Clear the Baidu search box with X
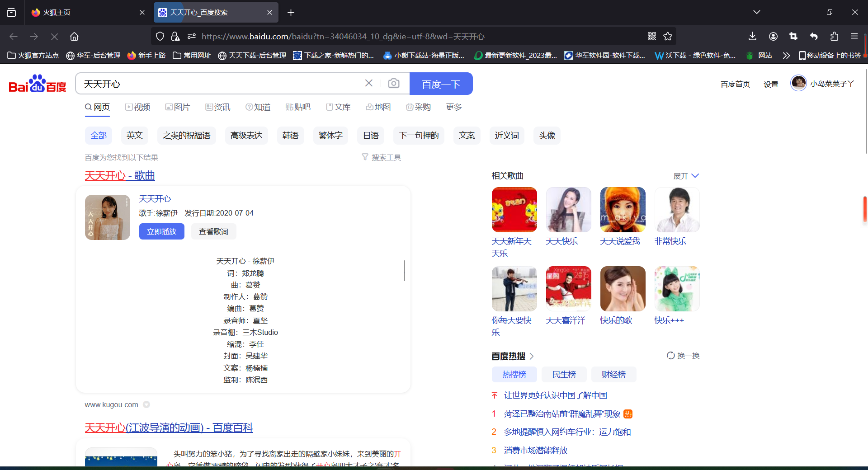 click(369, 83)
